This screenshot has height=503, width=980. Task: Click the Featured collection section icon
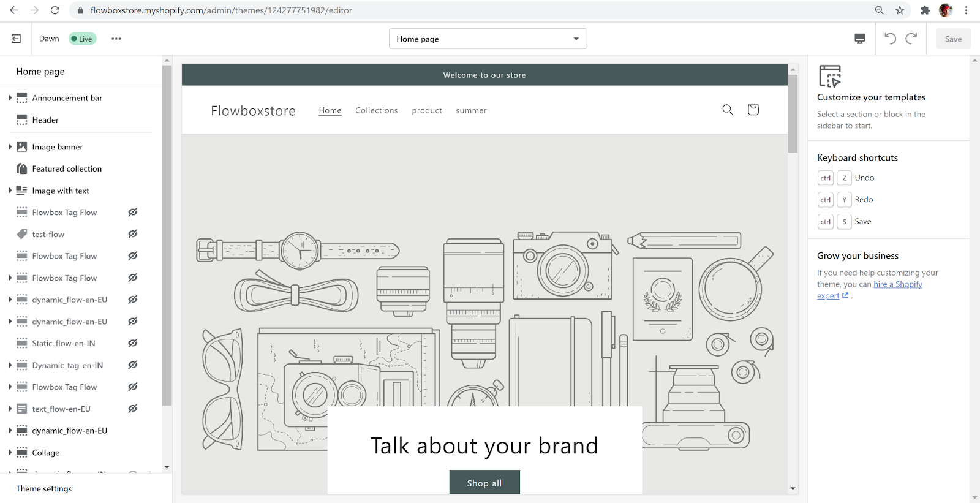coord(22,168)
